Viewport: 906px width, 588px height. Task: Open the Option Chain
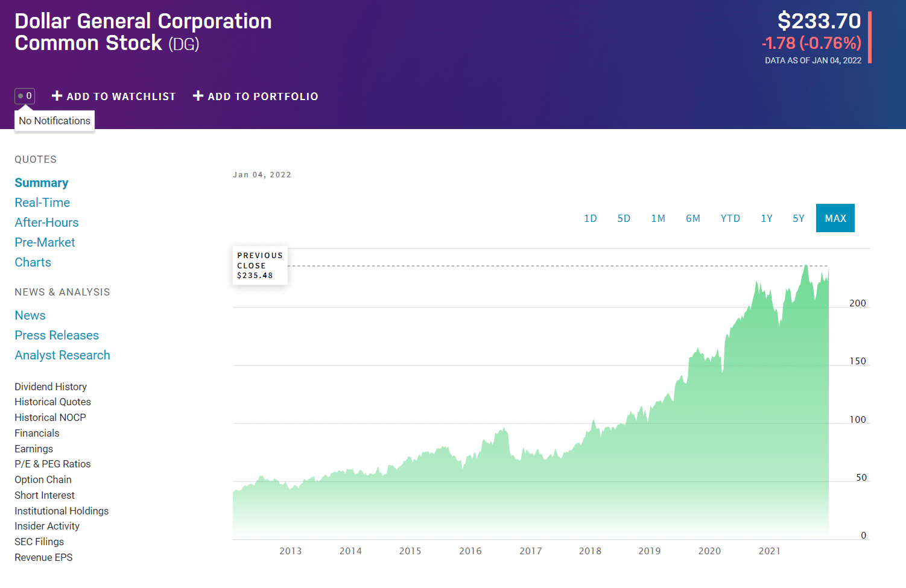tap(43, 479)
